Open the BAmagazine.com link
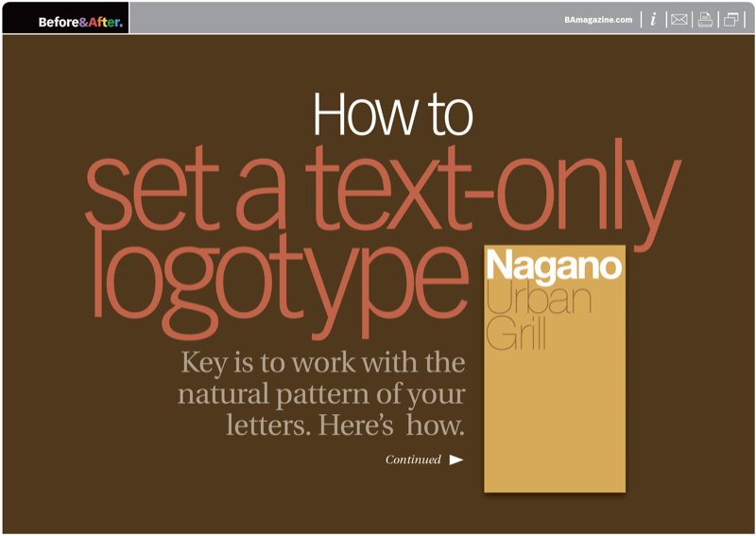This screenshot has width=756, height=536. 597,19
